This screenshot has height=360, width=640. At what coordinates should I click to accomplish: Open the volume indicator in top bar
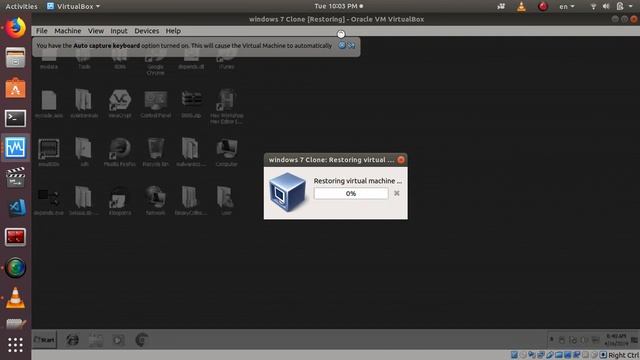pos(606,6)
